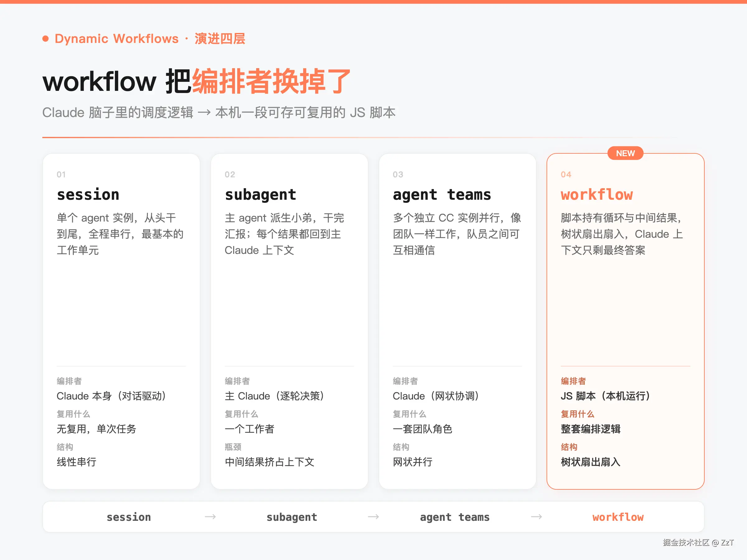
Task: Click the card number "02"
Action: [230, 175]
